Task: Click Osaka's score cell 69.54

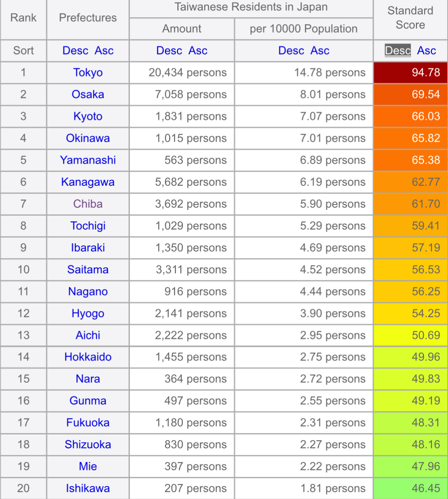Action: pos(411,95)
